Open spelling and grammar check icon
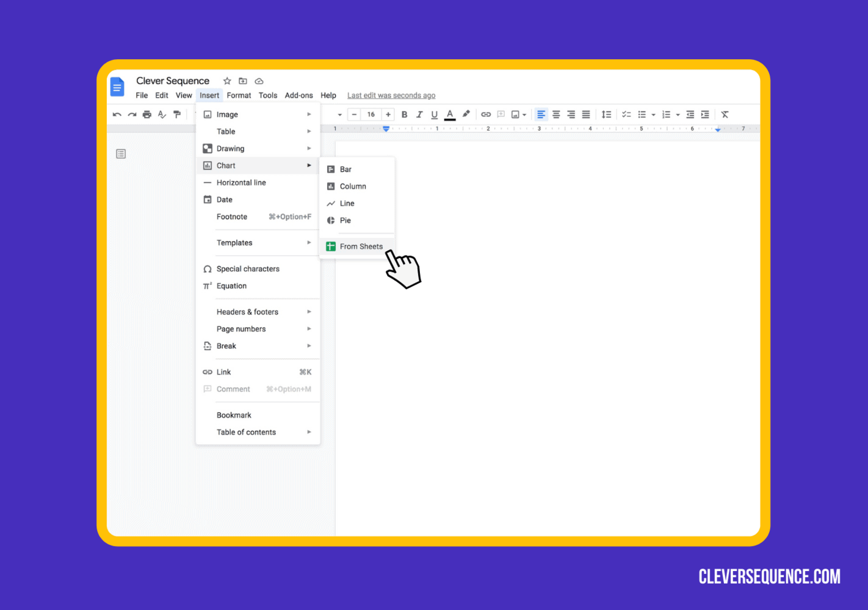868x610 pixels. pyautogui.click(x=162, y=114)
